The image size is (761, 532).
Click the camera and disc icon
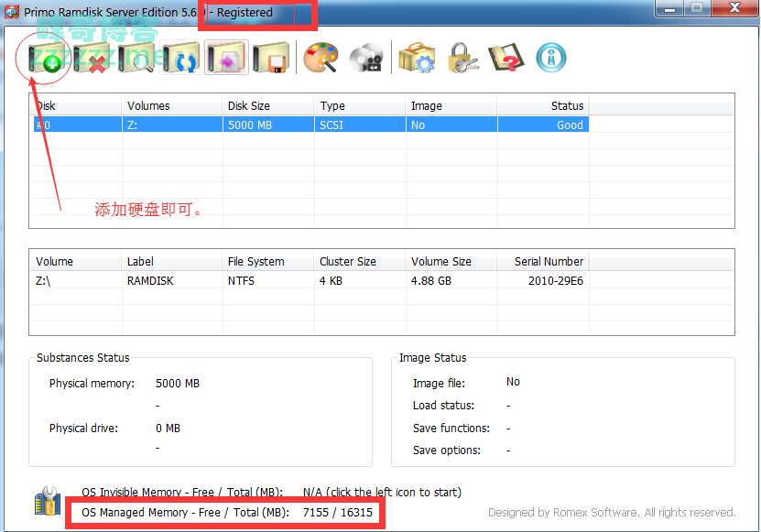(366, 59)
